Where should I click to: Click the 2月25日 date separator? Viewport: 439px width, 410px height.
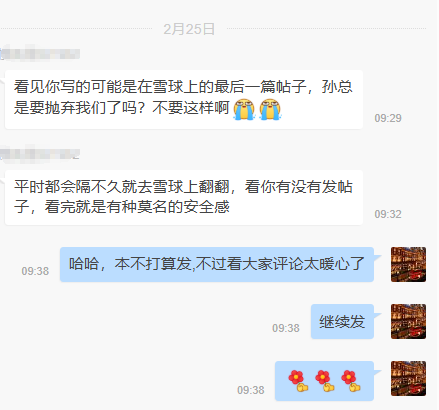189,29
